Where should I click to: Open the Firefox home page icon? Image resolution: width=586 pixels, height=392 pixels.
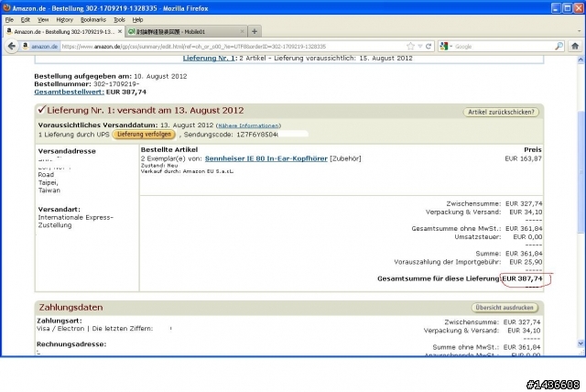(x=575, y=46)
